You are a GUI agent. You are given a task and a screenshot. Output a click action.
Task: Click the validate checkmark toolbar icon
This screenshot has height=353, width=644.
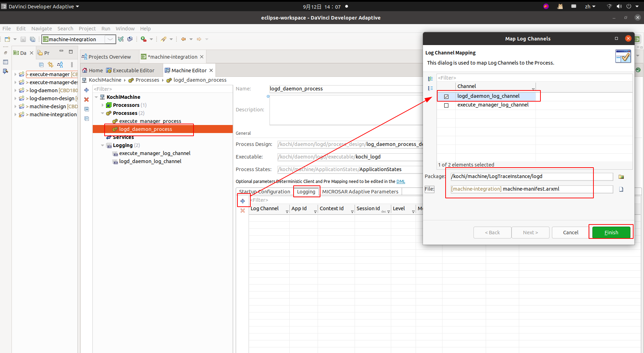pos(121,39)
